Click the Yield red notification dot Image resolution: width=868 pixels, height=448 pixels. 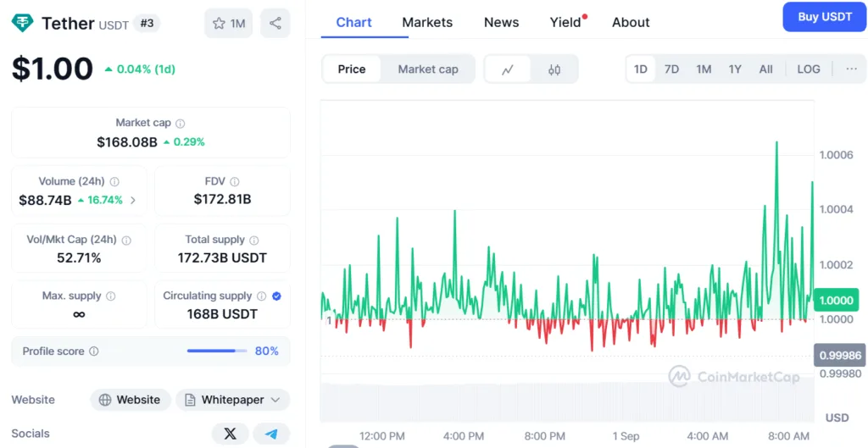[585, 17]
